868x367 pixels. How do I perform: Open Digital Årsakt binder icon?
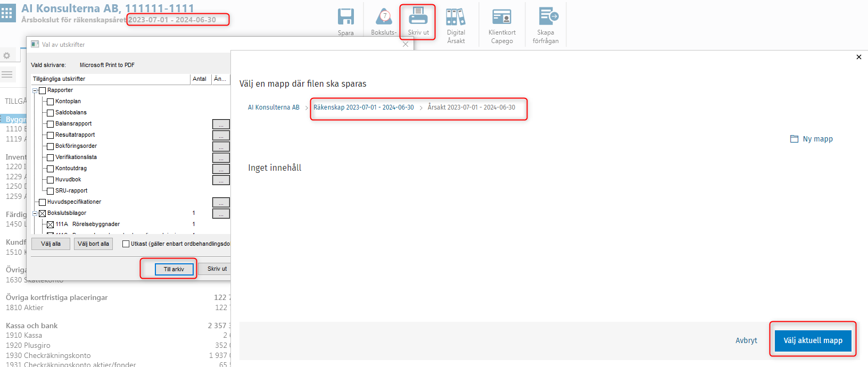(456, 16)
